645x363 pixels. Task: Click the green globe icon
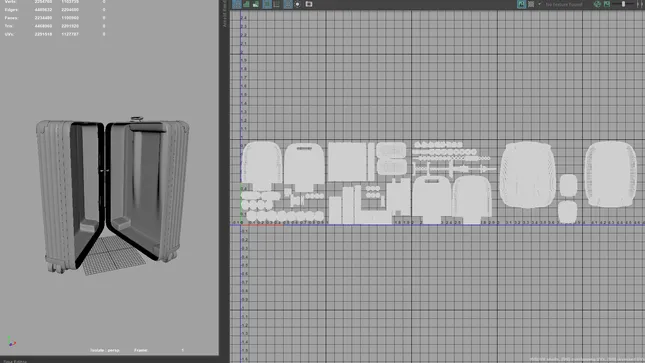597,4
